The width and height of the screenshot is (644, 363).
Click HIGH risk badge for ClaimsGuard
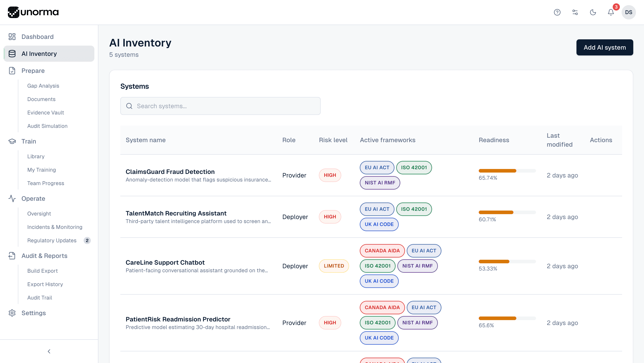(330, 175)
